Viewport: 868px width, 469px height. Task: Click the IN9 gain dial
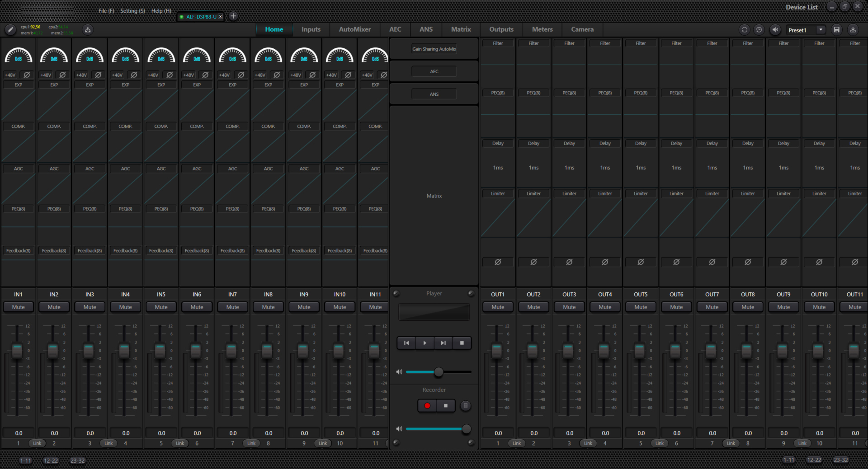[304, 55]
